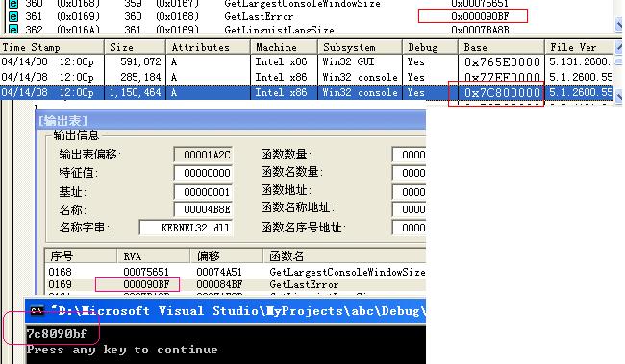Image resolution: width=625 pixels, height=364 pixels.
Task: Click the 函数名数量 value field
Action: pyautogui.click(x=409, y=173)
